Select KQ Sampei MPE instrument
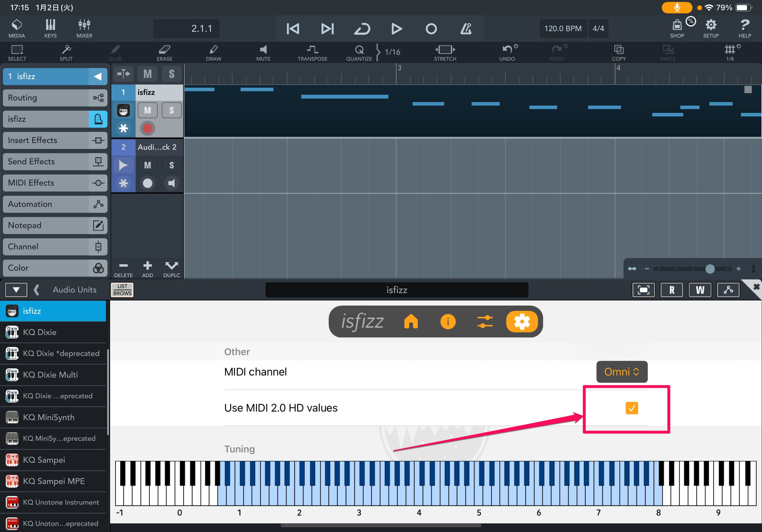Image resolution: width=762 pixels, height=532 pixels. 53,481
